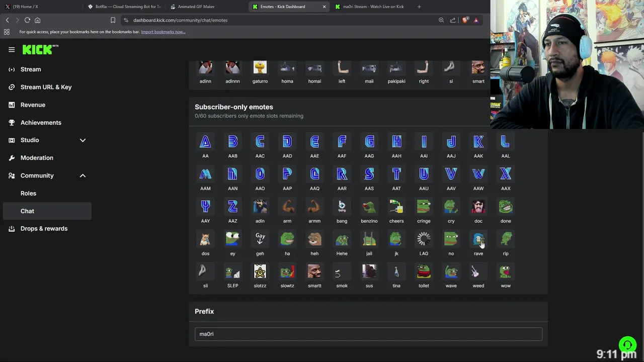Click the wow emote

[x=506, y=271]
